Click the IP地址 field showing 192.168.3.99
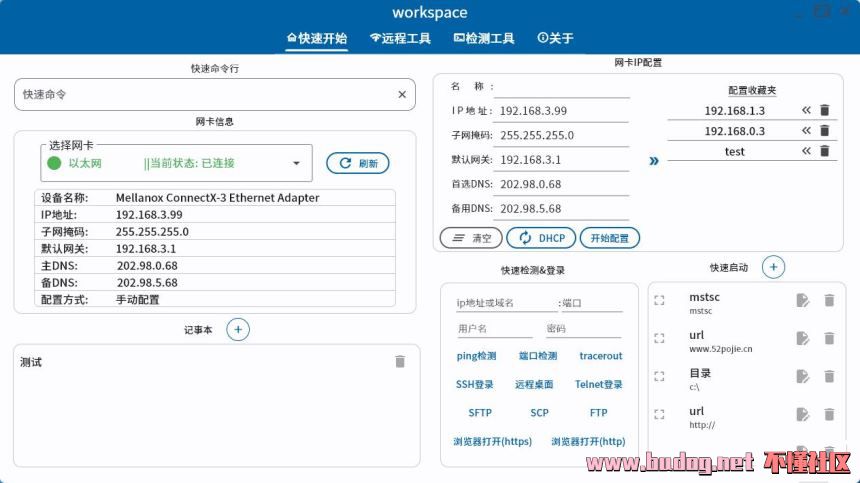 562,111
